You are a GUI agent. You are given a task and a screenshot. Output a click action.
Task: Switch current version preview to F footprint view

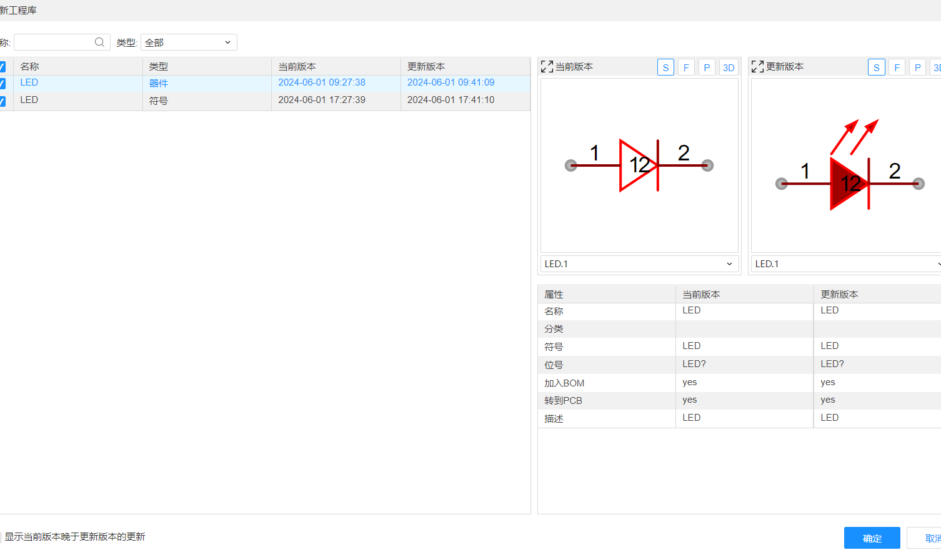686,67
